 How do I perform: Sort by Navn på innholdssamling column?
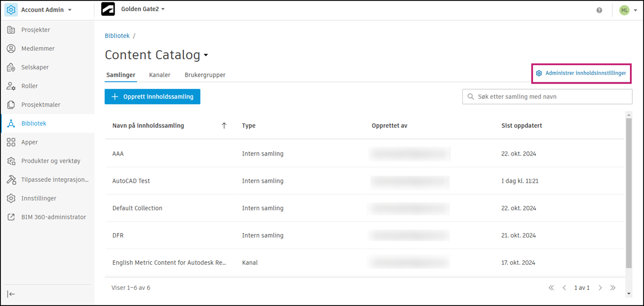pyautogui.click(x=148, y=126)
